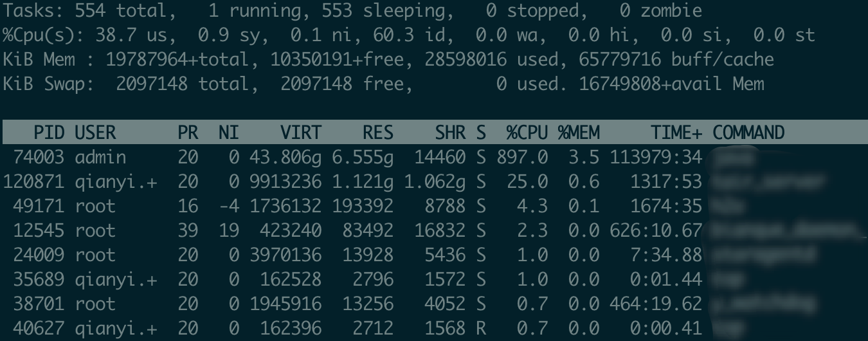Image resolution: width=868 pixels, height=341 pixels.
Task: Click the COMMAND column header
Action: click(x=749, y=133)
